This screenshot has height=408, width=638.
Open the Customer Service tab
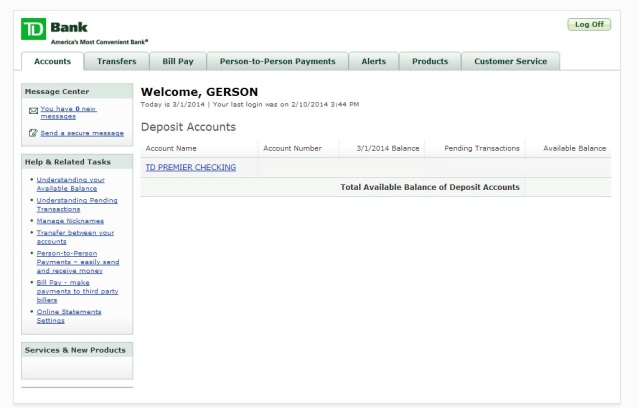tap(511, 61)
